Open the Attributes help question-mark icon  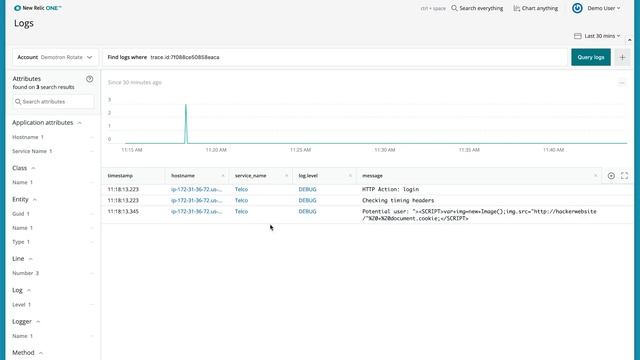(x=89, y=79)
